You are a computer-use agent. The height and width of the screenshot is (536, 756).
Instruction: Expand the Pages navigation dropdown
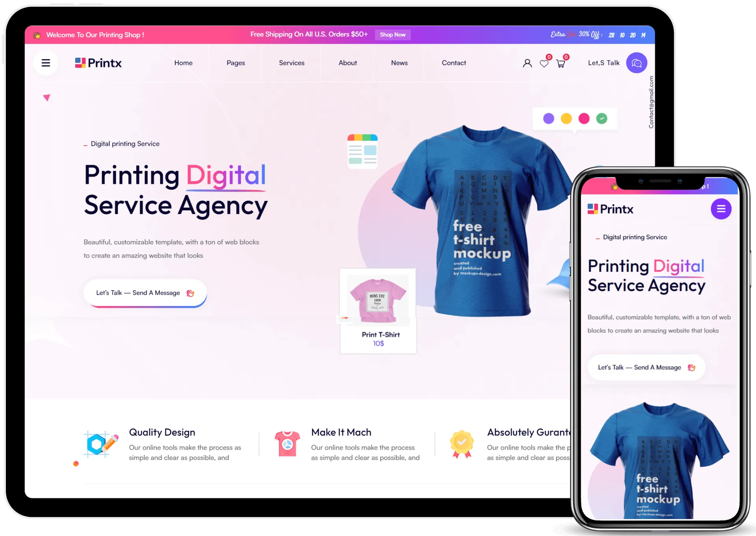pyautogui.click(x=235, y=63)
